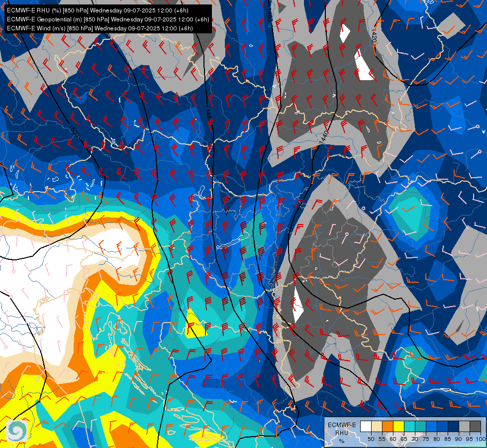Select the dark gray 95-100 legend swatch
The height and width of the screenshot is (448, 487).
(476, 426)
